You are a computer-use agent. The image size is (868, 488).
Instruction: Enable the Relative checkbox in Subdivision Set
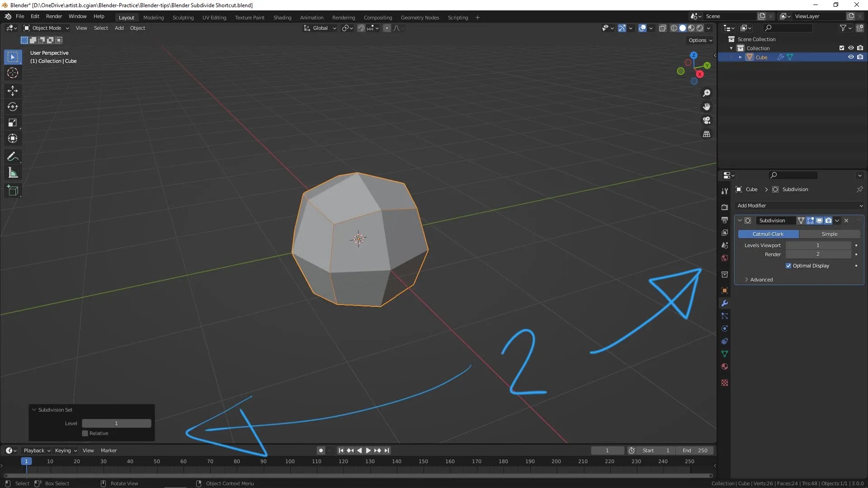click(85, 433)
